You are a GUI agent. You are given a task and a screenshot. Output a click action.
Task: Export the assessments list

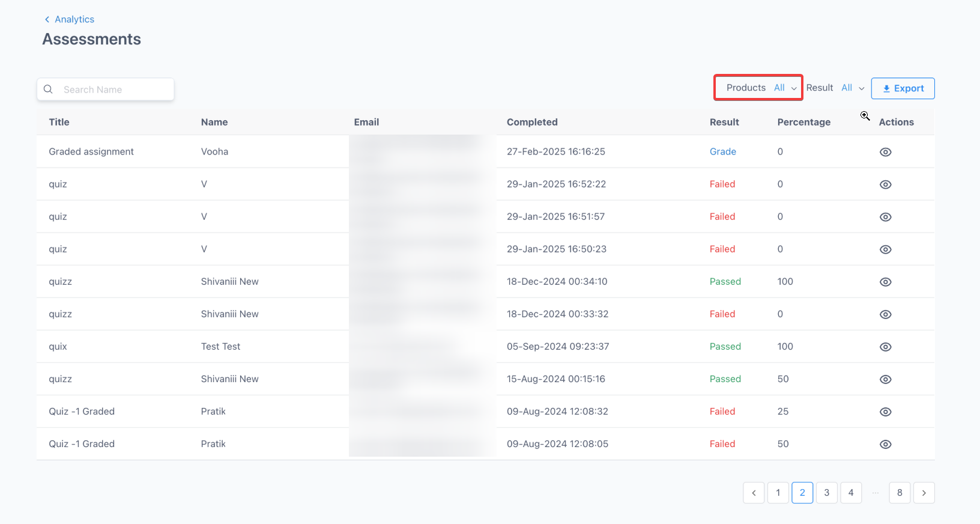(x=903, y=88)
